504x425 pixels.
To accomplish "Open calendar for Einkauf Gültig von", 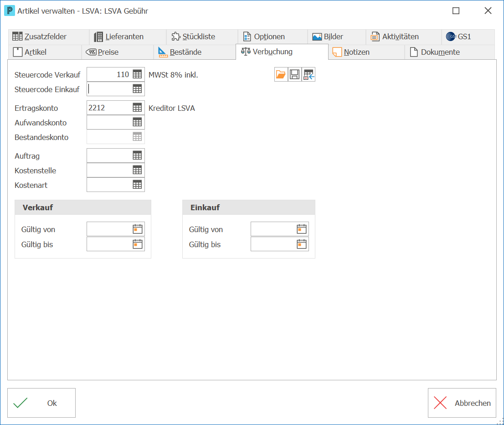I will pyautogui.click(x=302, y=229).
